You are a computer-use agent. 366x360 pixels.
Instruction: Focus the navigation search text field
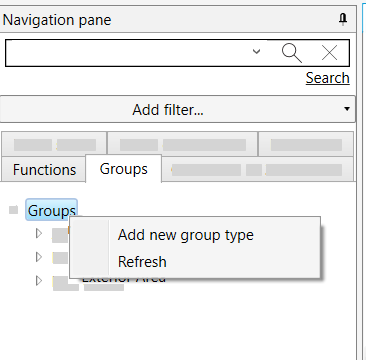click(127, 53)
